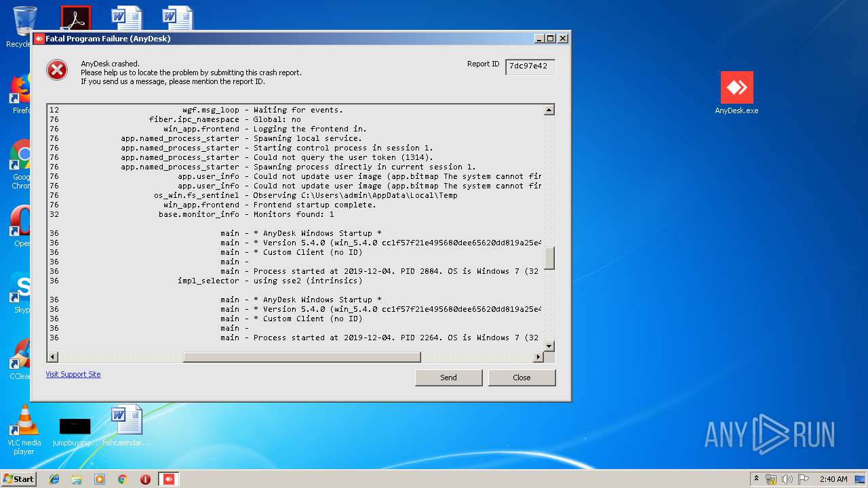
Task: Click the horizontal scrollbar thumb
Action: 302,357
